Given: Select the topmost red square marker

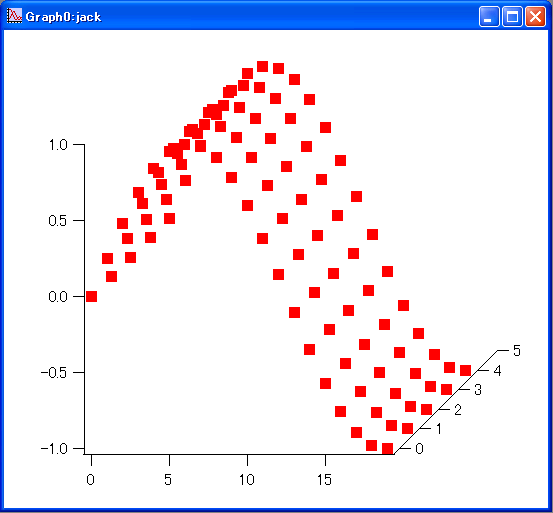Looking at the screenshot, I should tap(262, 66).
